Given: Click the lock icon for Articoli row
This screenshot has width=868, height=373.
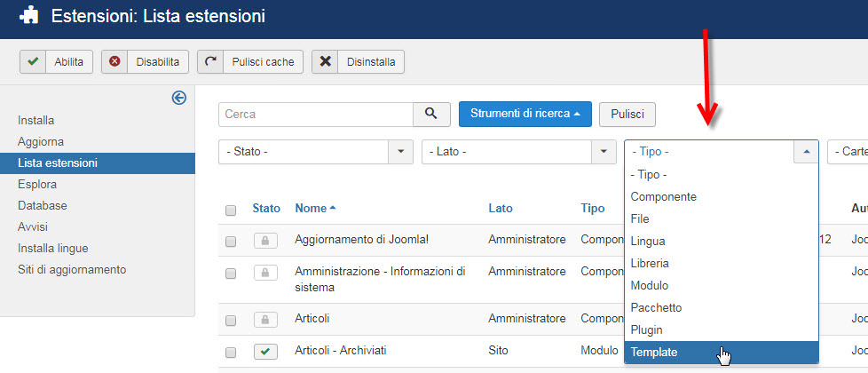Looking at the screenshot, I should pos(265,319).
